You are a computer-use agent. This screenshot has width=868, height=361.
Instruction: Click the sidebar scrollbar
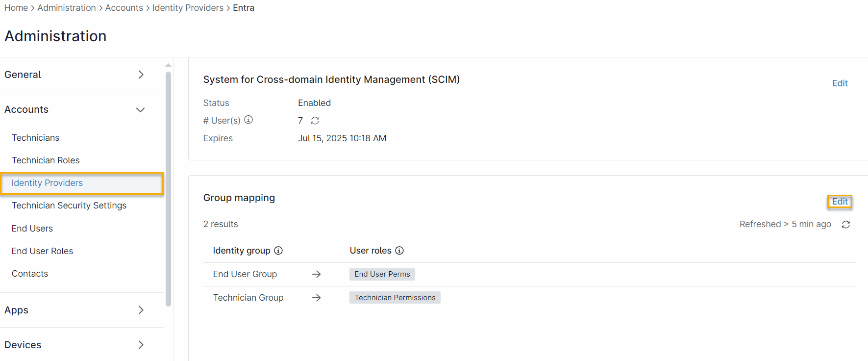[169, 189]
